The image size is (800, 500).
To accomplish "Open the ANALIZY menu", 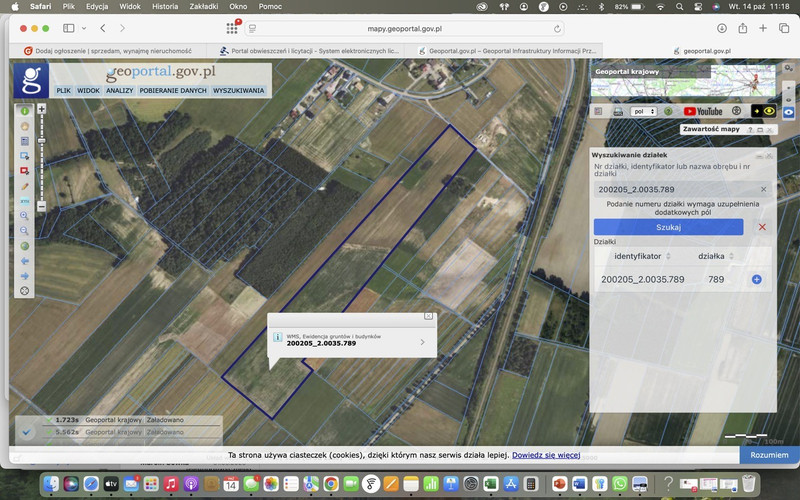I will [x=119, y=90].
